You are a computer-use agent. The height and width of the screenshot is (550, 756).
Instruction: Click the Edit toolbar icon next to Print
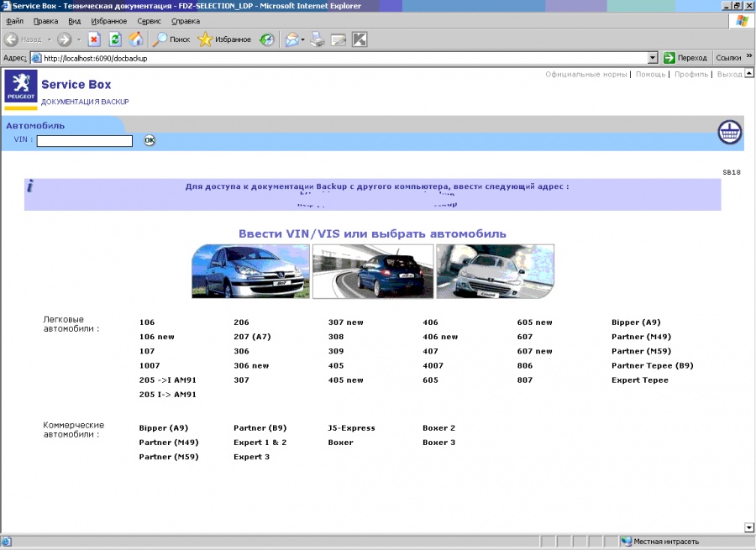click(x=339, y=39)
